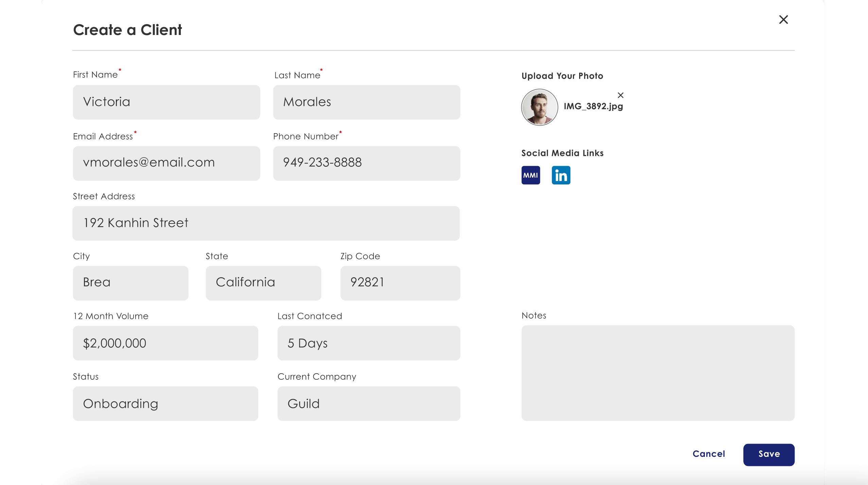868x485 pixels.
Task: Open the State field showing California
Action: click(263, 283)
